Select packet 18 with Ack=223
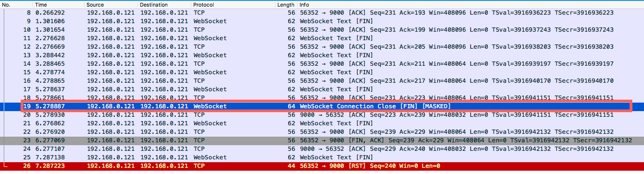Viewport: 644px width, 174px height. [322, 97]
